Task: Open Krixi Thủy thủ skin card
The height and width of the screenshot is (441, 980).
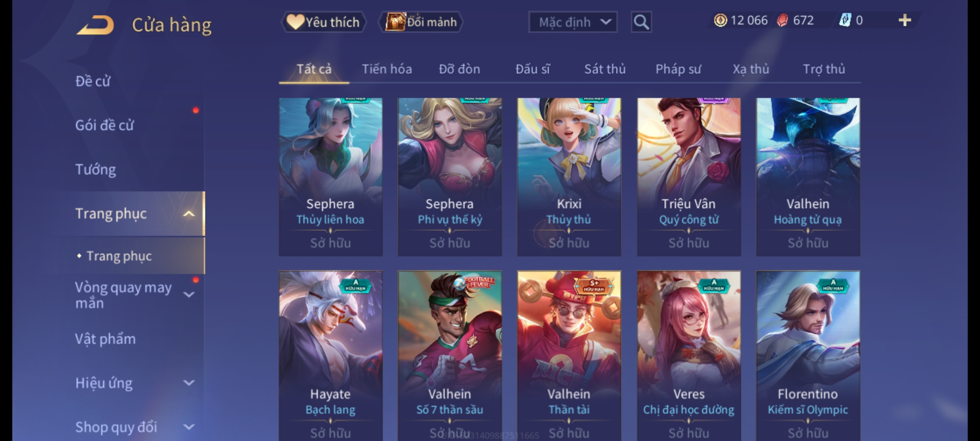Action: coord(569,177)
